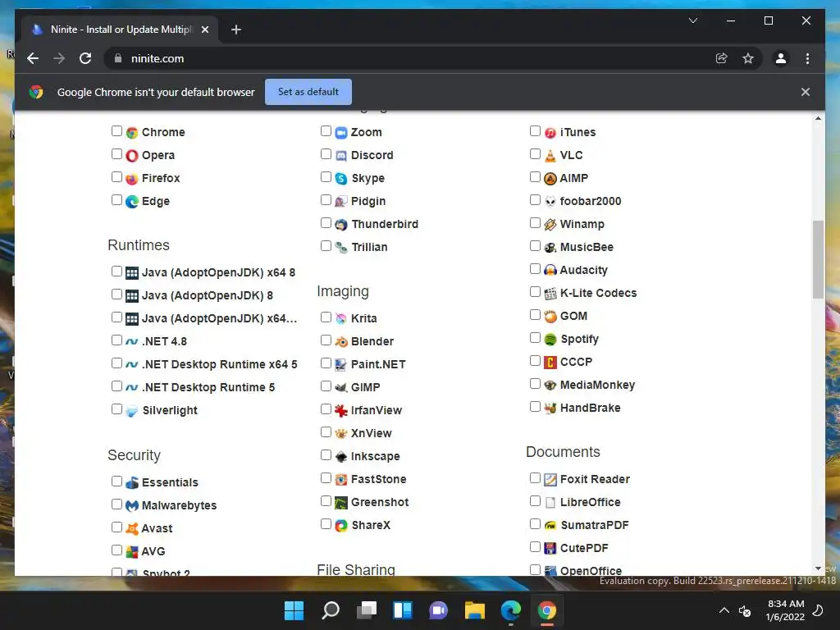Click Set as default button
Viewport: 840px width, 630px height.
coord(308,92)
